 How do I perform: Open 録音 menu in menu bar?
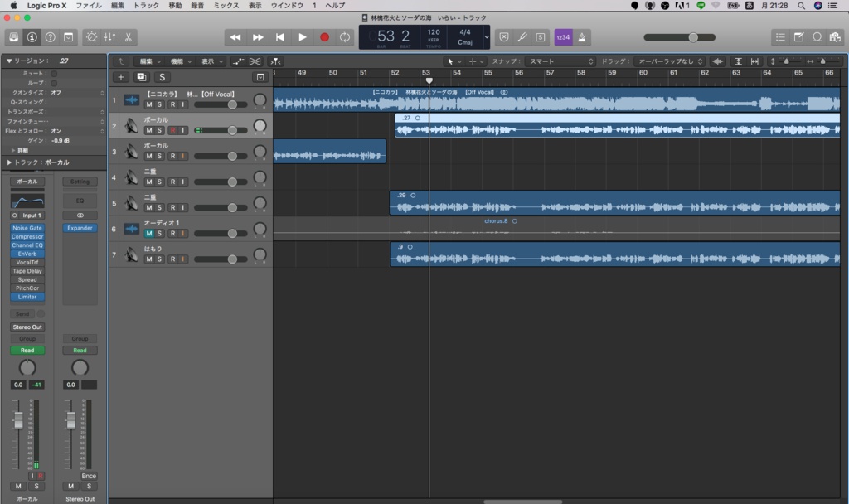coord(197,6)
